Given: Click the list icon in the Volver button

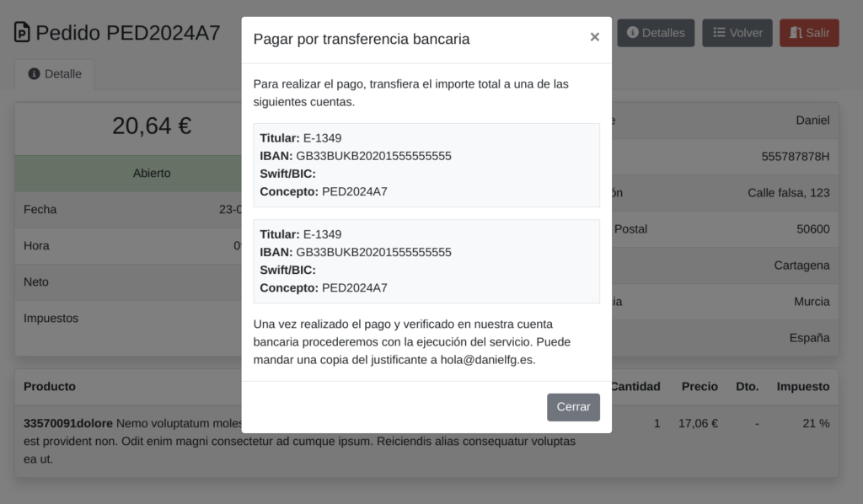Looking at the screenshot, I should point(719,33).
